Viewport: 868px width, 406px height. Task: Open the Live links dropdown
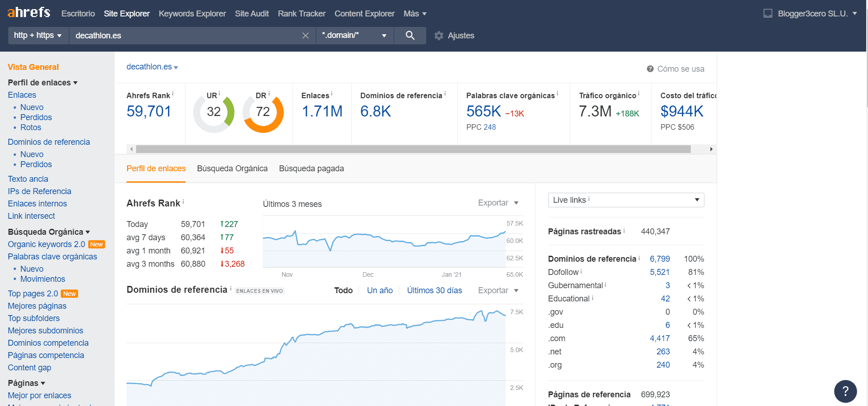point(626,200)
